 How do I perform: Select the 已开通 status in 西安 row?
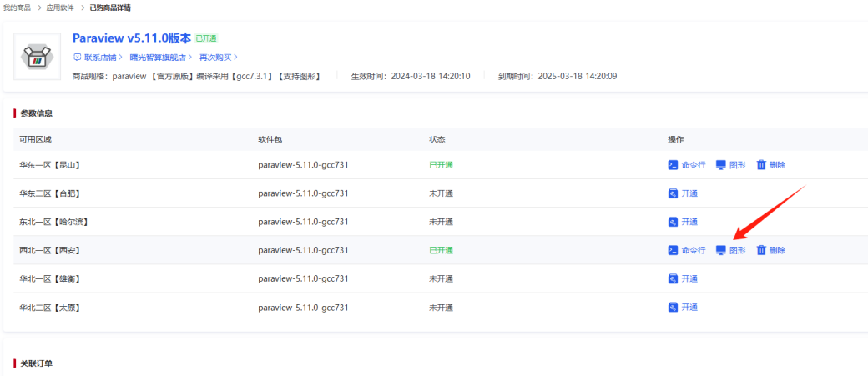pos(441,250)
